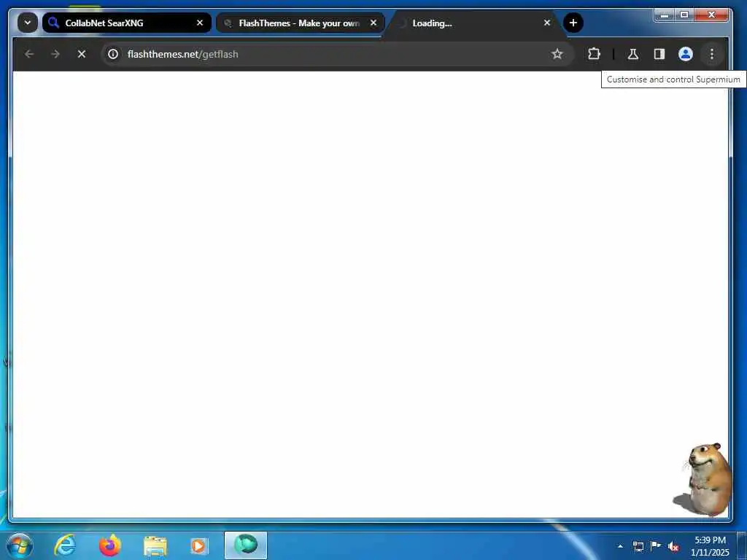Viewport: 747px width, 560px height.
Task: Close the FlashThemes tab
Action: (373, 23)
